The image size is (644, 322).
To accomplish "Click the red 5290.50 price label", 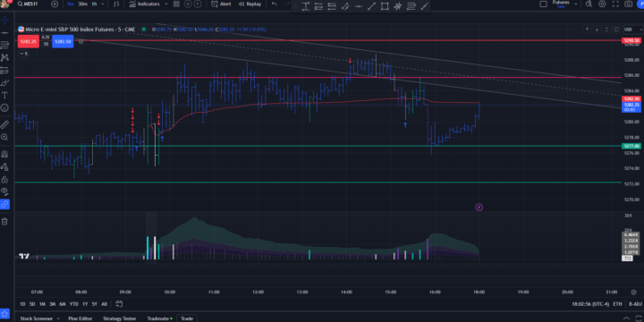I will tap(631, 40).
